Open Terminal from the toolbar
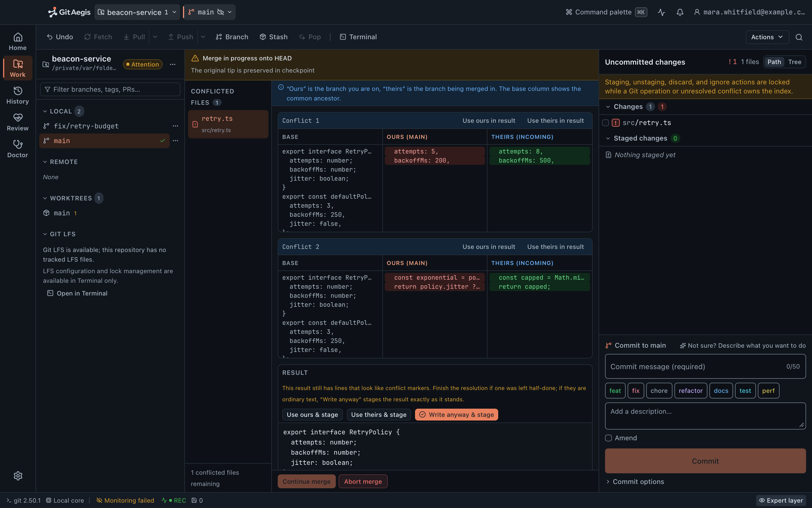Image resolution: width=812 pixels, height=508 pixels. [358, 37]
